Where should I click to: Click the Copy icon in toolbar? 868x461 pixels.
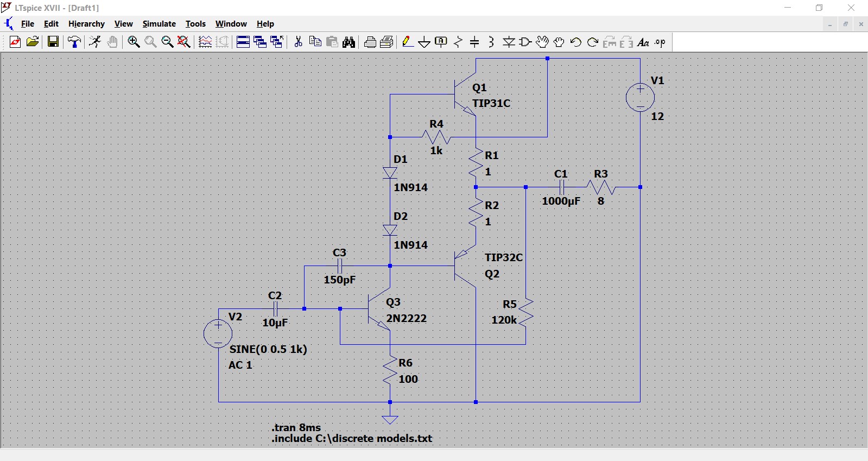[x=315, y=42]
